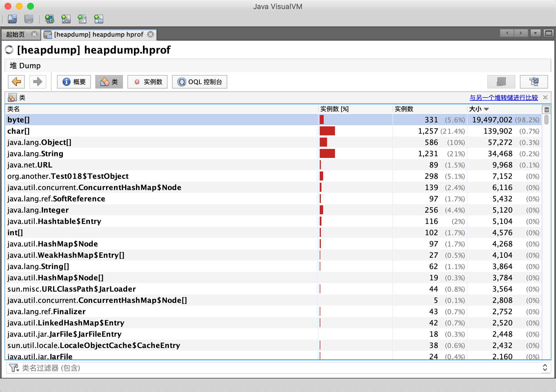Select the int[] class row
The image size is (556, 392).
point(273,232)
